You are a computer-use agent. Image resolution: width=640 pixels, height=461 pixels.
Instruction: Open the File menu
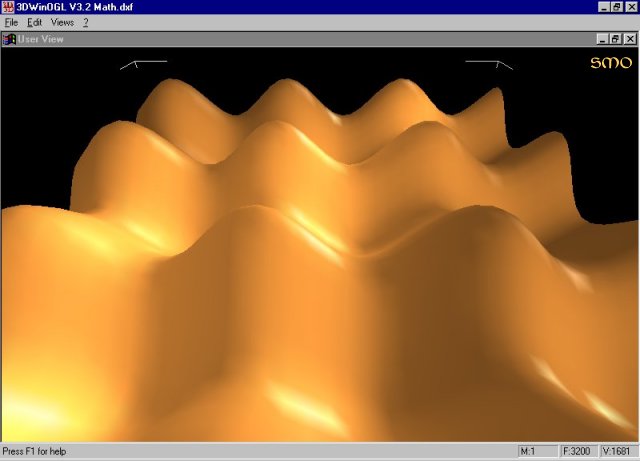pos(11,23)
